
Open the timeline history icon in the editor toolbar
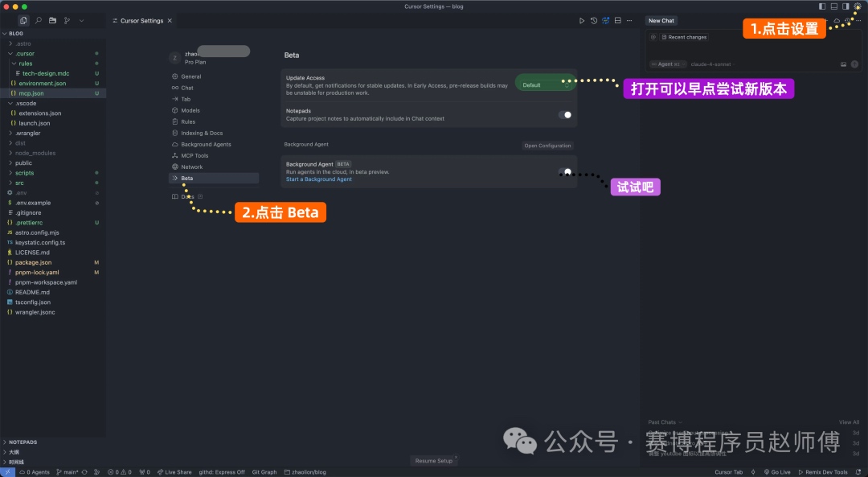593,20
